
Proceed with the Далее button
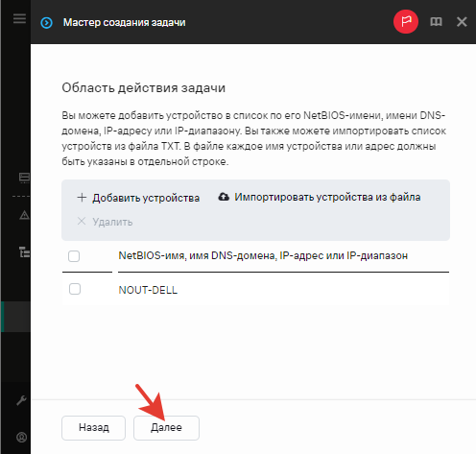coord(166,428)
